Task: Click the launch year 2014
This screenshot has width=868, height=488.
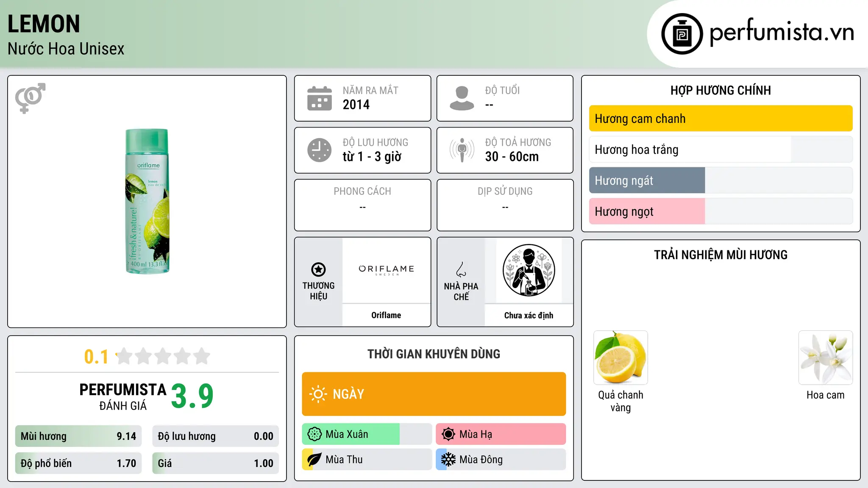Action: [356, 105]
